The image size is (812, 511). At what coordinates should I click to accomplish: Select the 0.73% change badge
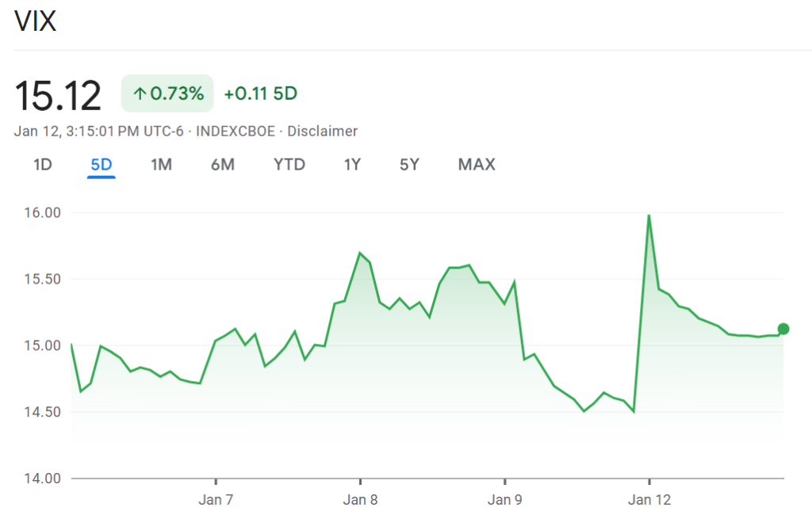coord(167,93)
